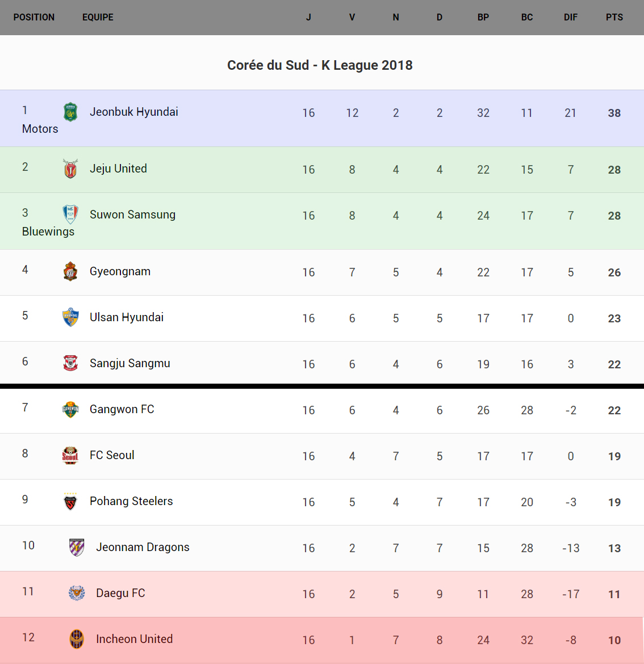Select the DIF column header
Image resolution: width=644 pixels, height=664 pixels.
[571, 18]
